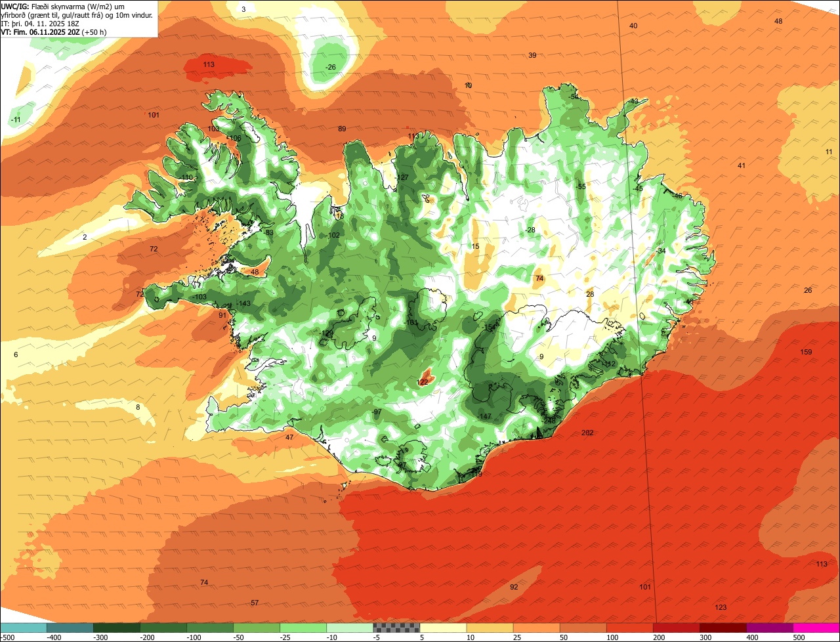Click the '-28' value in the white interior
Viewport: 840px width, 642px height.
(530, 230)
